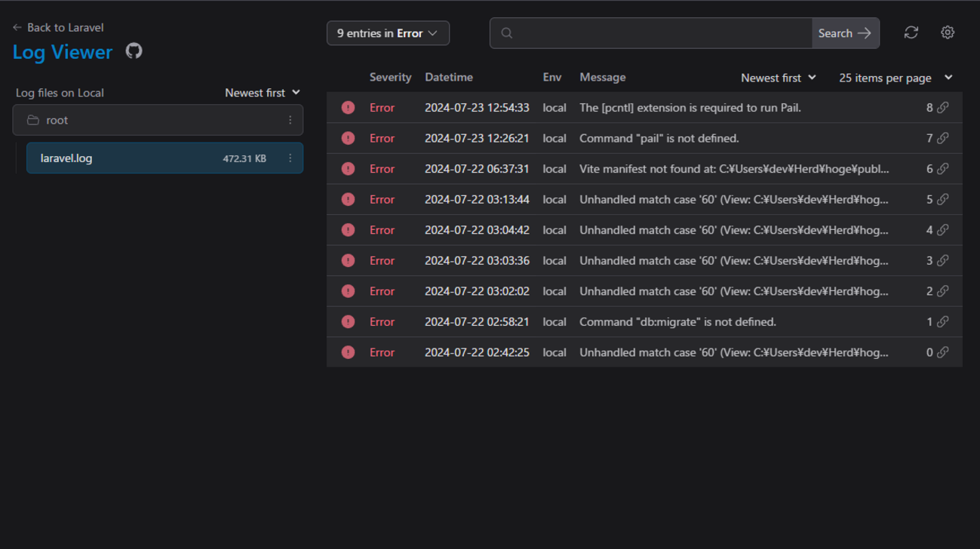Copy link icon for entry 2
This screenshot has height=549, width=980.
[x=943, y=291]
